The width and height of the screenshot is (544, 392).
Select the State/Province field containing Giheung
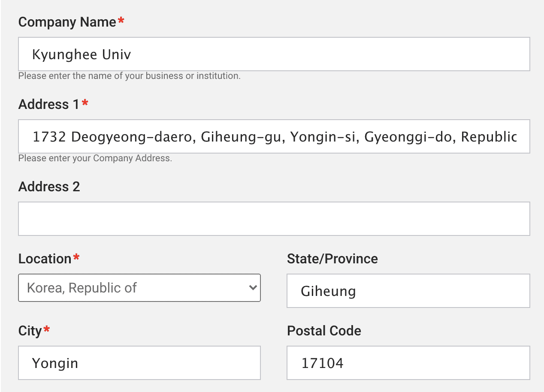click(408, 291)
